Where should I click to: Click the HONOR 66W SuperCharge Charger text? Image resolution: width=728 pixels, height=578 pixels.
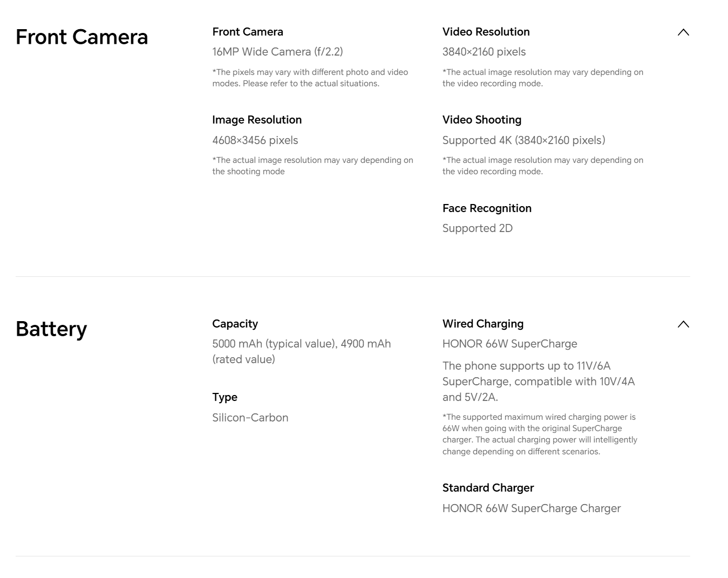tap(531, 508)
